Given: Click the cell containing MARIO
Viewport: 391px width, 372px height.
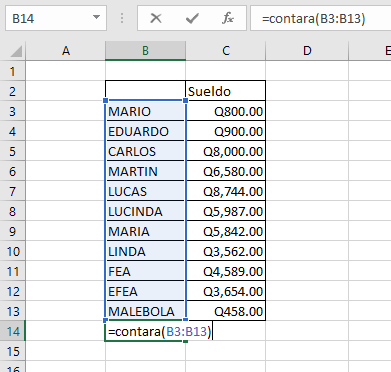Looking at the screenshot, I should (145, 111).
